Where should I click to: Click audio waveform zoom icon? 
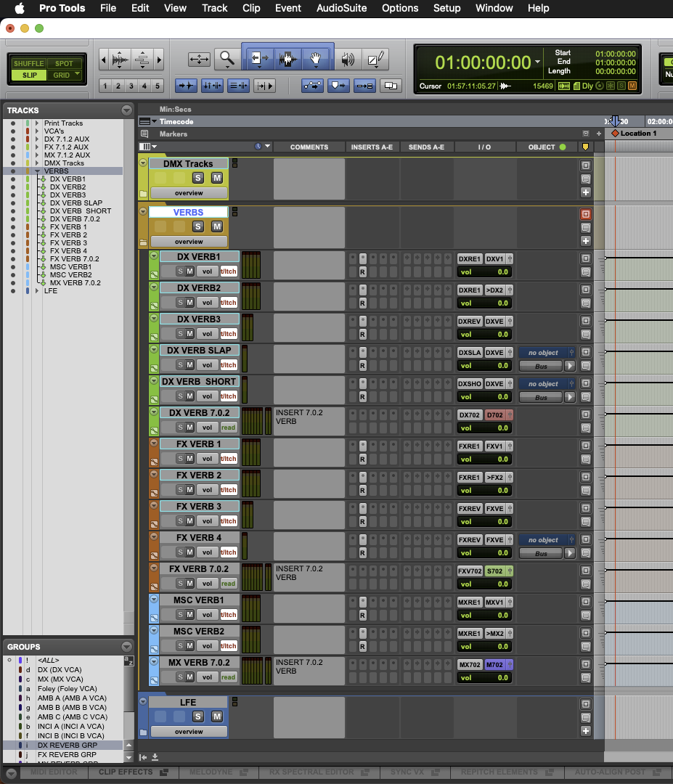[120, 60]
